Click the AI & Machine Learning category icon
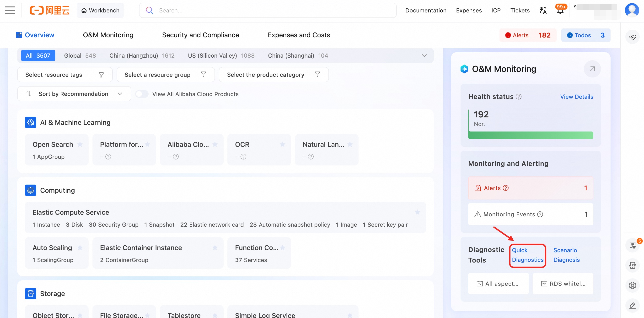This screenshot has height=318, width=644. click(x=31, y=122)
